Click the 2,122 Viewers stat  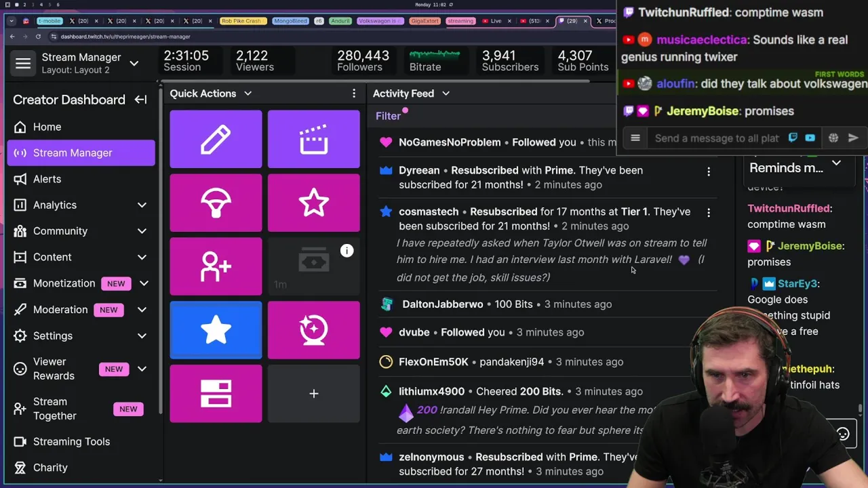(255, 60)
